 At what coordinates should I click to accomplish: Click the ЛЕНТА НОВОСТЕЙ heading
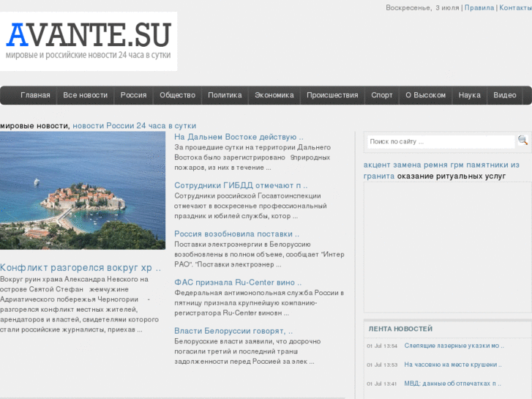[400, 329]
